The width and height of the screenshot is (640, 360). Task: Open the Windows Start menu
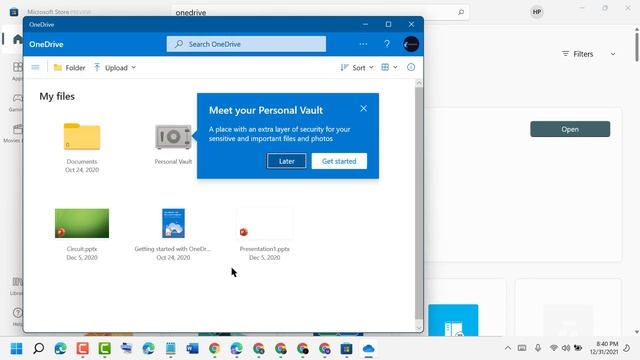(x=16, y=349)
